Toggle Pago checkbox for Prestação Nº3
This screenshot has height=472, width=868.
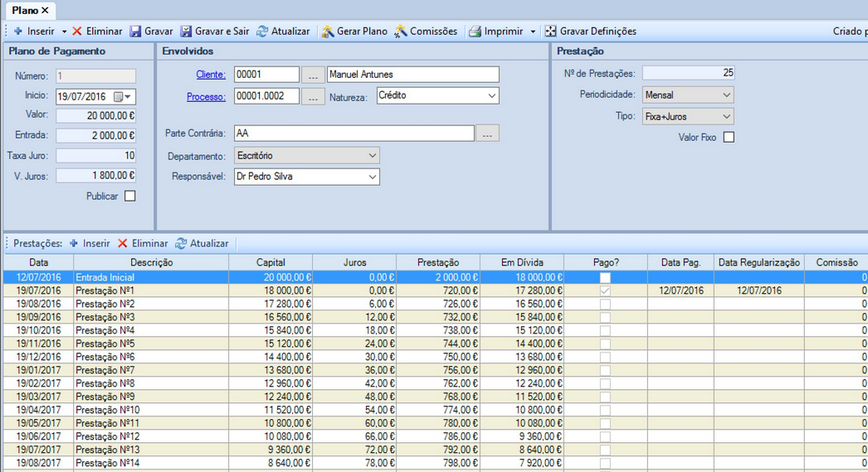[605, 317]
